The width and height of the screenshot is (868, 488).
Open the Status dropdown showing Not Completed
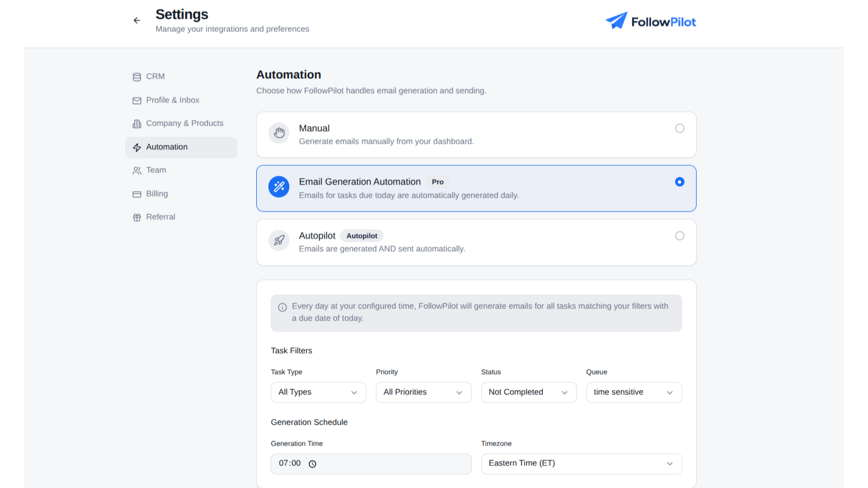(x=529, y=392)
